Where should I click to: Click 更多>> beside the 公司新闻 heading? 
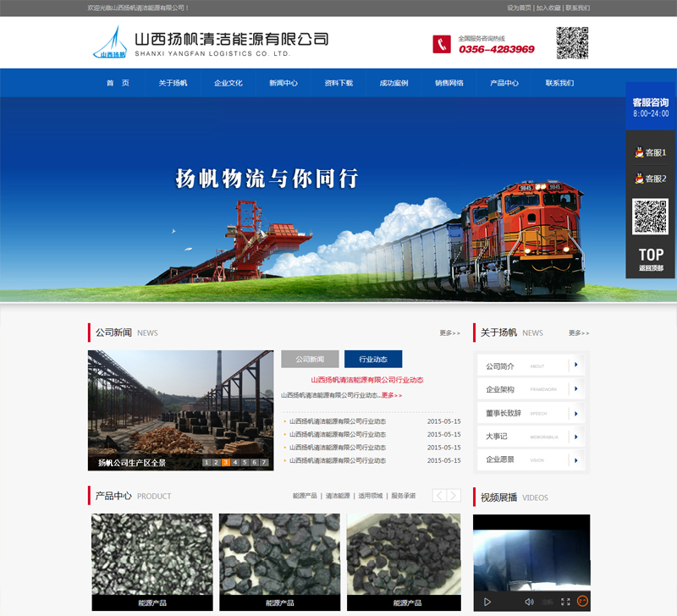(449, 333)
